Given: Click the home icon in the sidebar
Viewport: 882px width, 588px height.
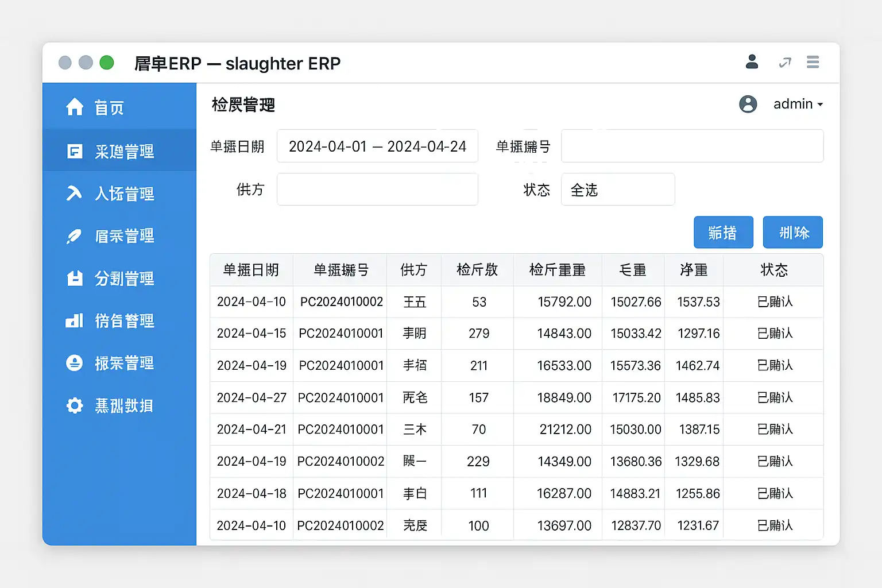Looking at the screenshot, I should coord(75,107).
